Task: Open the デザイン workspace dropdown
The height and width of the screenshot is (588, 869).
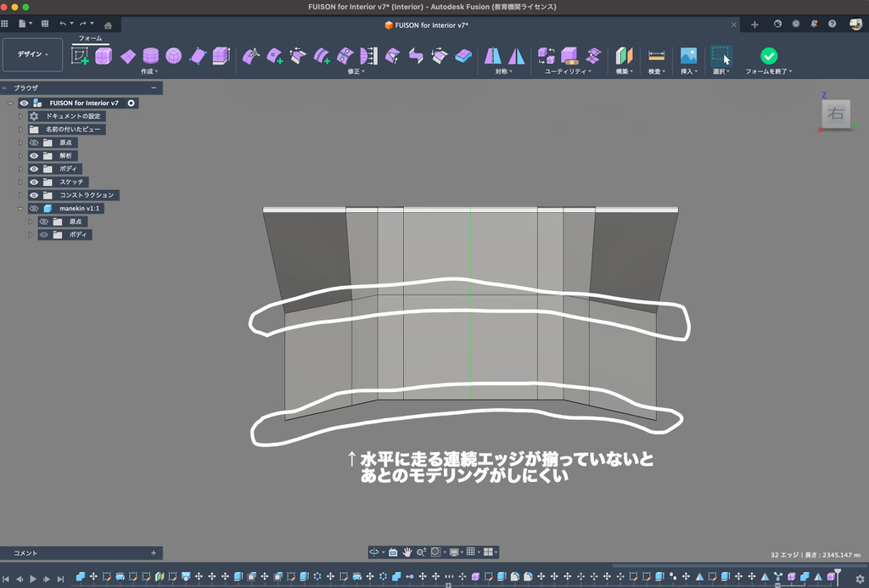Action: point(33,54)
